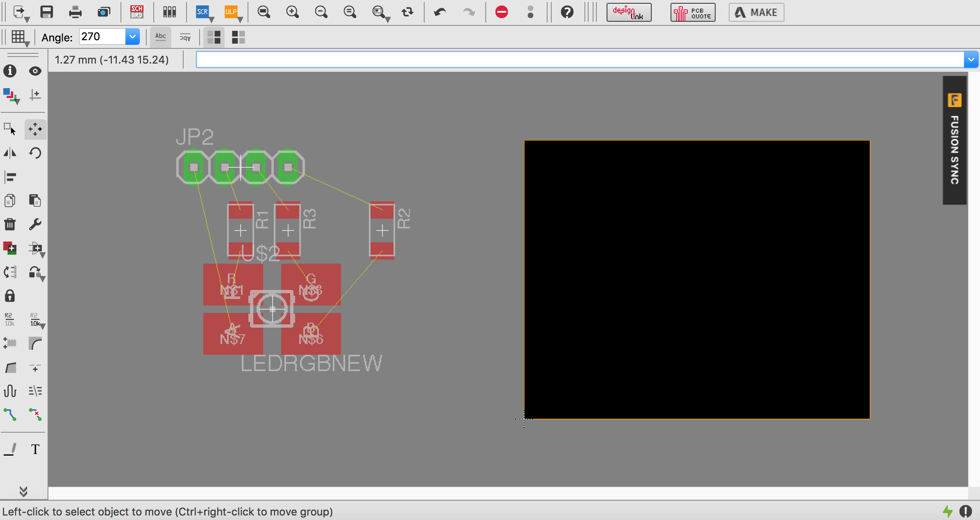Click the PCB Quote button
Image resolution: width=980 pixels, height=520 pixels.
click(x=693, y=12)
